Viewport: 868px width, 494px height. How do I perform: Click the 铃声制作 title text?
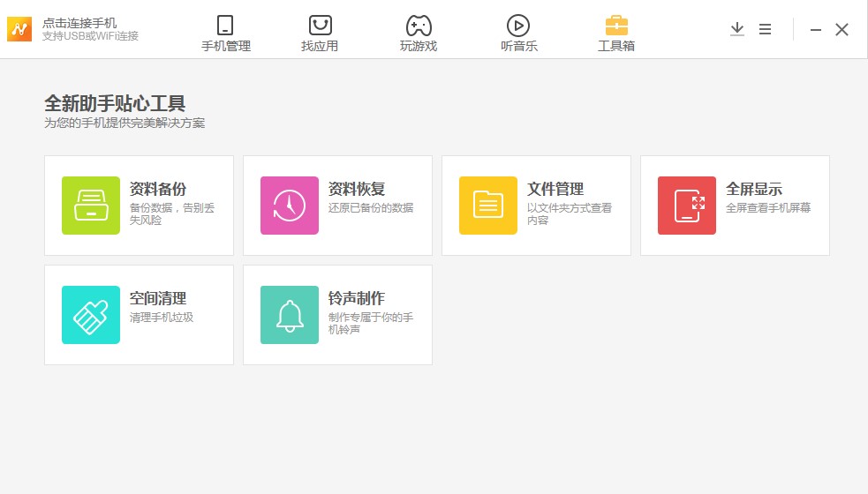357,298
